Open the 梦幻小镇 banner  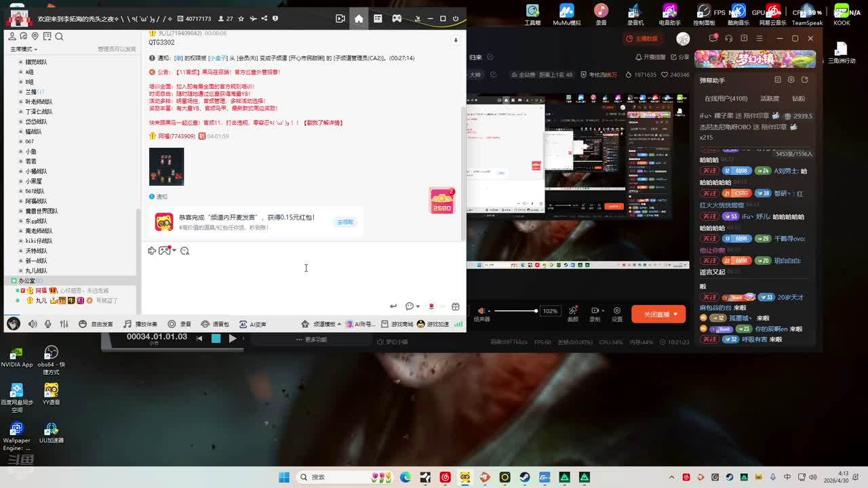(755, 59)
